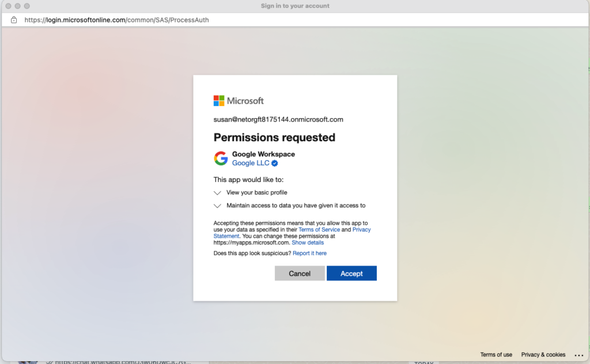The image size is (590, 364).
Task: Open the Google LLC publisher link
Action: pyautogui.click(x=251, y=163)
